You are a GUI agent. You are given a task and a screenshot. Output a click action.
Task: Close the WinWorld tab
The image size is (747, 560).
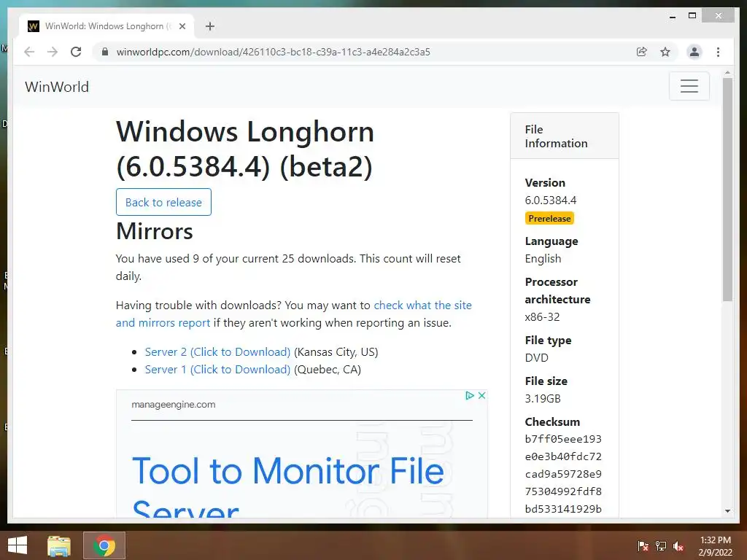pos(182,26)
